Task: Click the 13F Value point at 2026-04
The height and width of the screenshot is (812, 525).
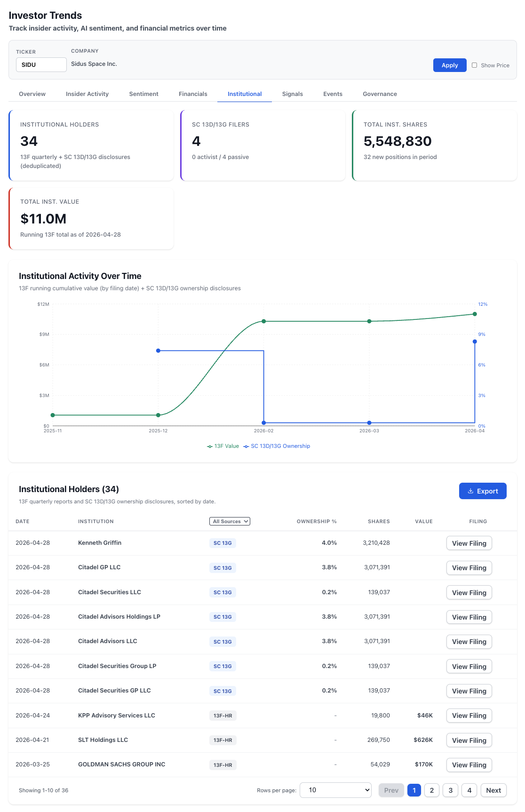Action: pyautogui.click(x=475, y=314)
